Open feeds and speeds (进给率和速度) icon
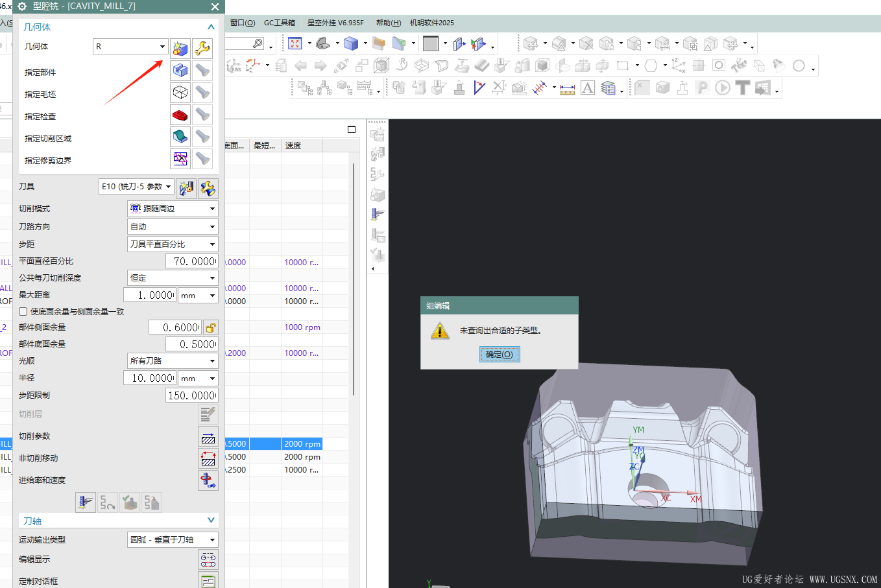 pyautogui.click(x=208, y=480)
